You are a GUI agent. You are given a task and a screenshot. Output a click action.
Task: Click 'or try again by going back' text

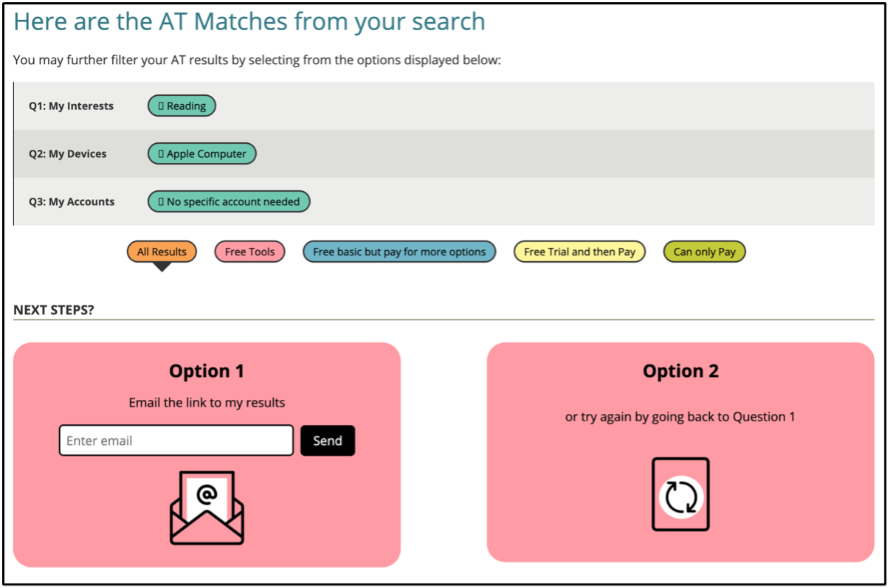(680, 417)
